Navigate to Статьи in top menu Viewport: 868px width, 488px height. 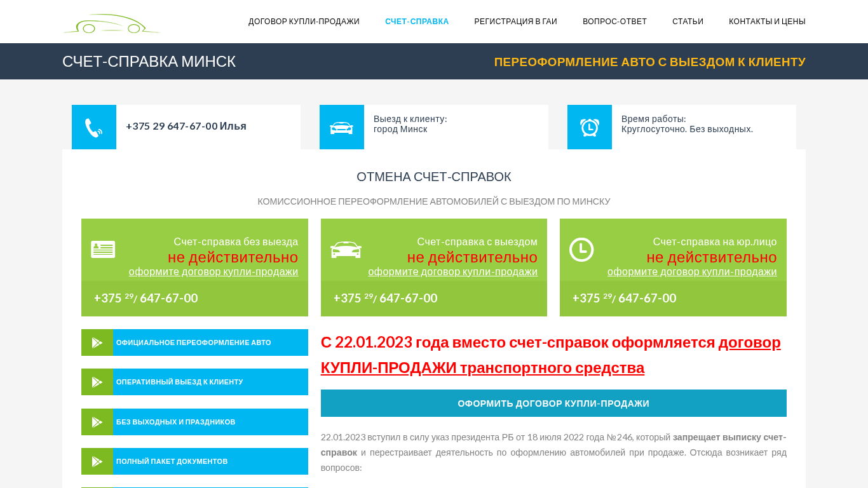(688, 22)
